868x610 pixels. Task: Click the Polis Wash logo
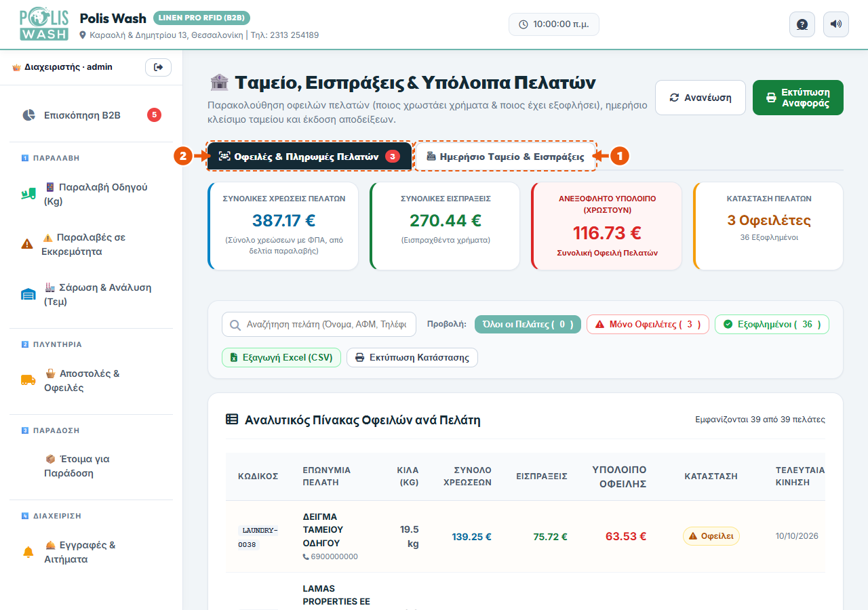point(44,24)
